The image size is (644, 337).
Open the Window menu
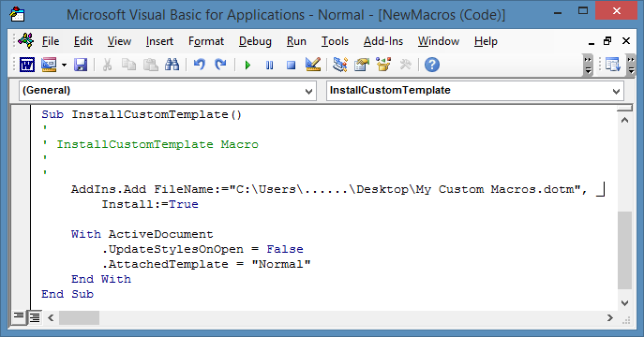[x=439, y=41]
